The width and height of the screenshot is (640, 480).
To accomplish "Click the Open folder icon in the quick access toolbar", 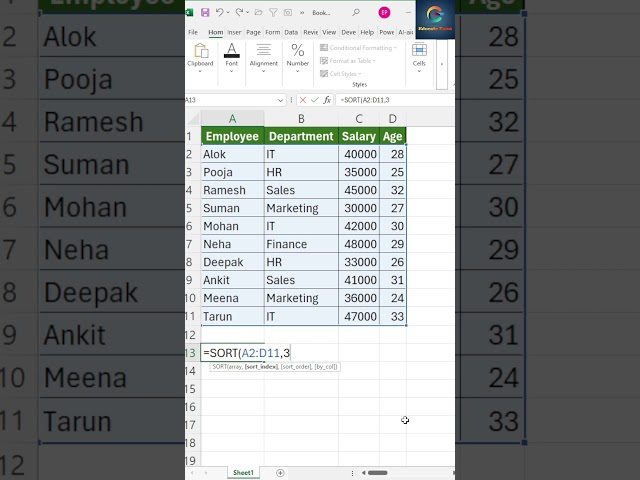I will click(258, 12).
